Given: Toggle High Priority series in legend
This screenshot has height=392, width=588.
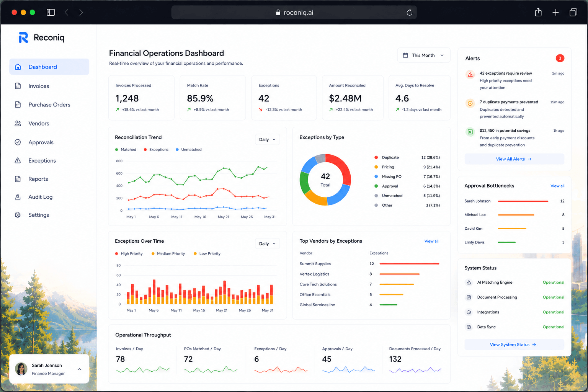Looking at the screenshot, I should pyautogui.click(x=129, y=254).
